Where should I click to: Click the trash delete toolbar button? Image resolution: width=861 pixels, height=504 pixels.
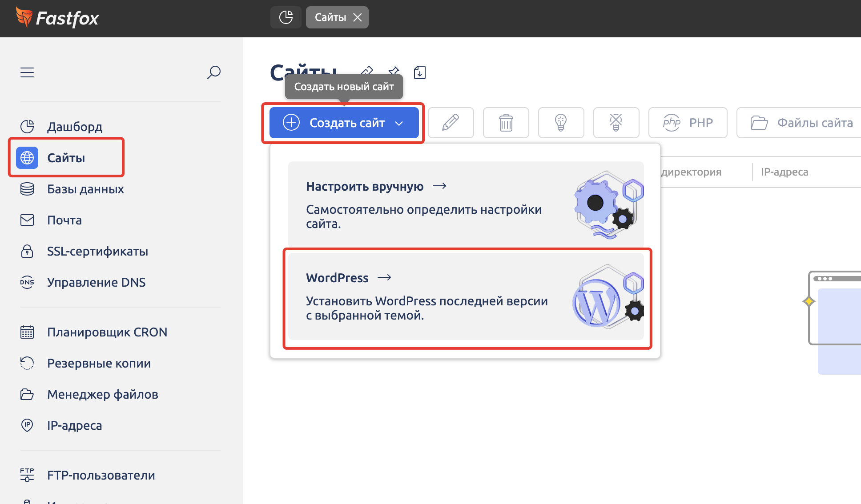(506, 123)
